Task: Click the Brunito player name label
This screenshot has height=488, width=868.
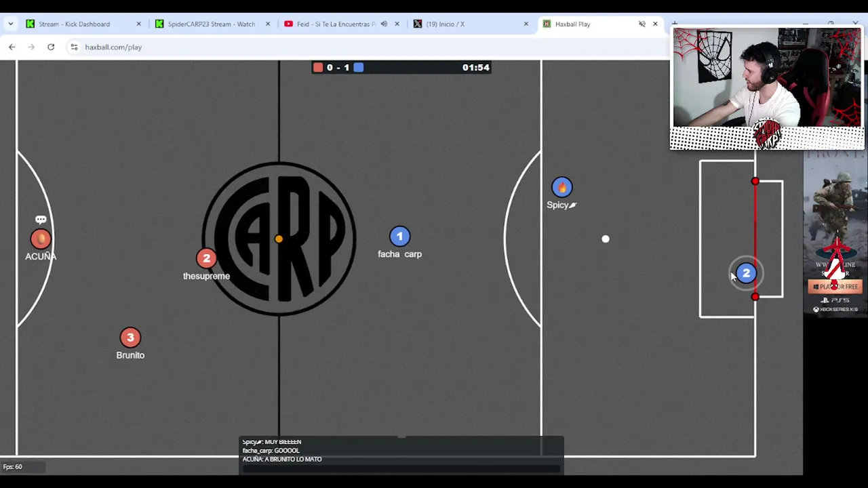Action: (x=130, y=355)
